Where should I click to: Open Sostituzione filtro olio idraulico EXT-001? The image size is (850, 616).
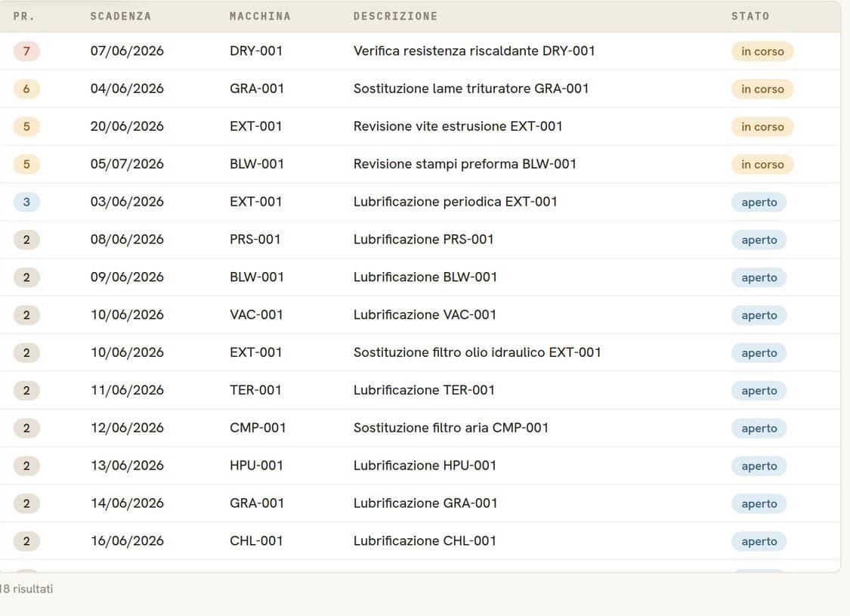420,352
